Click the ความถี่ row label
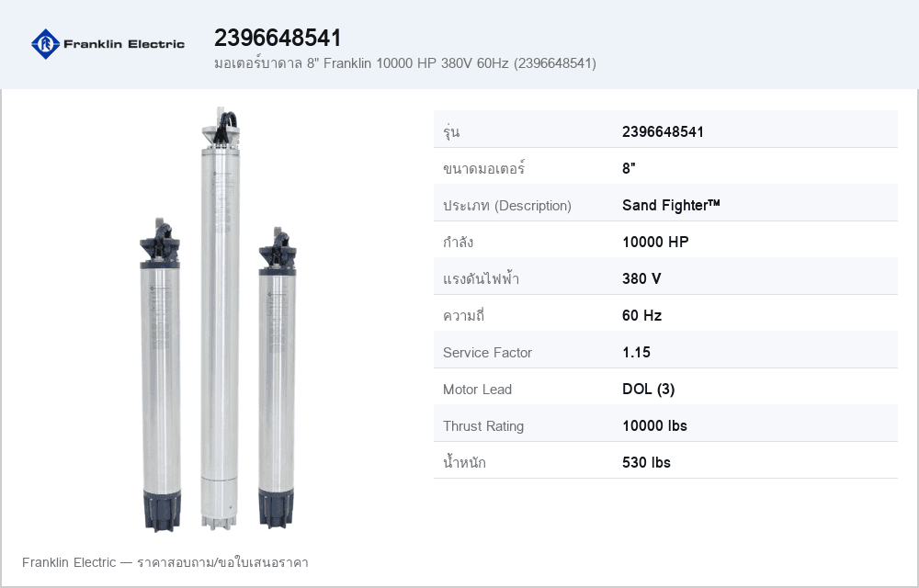919x588 pixels. point(463,316)
